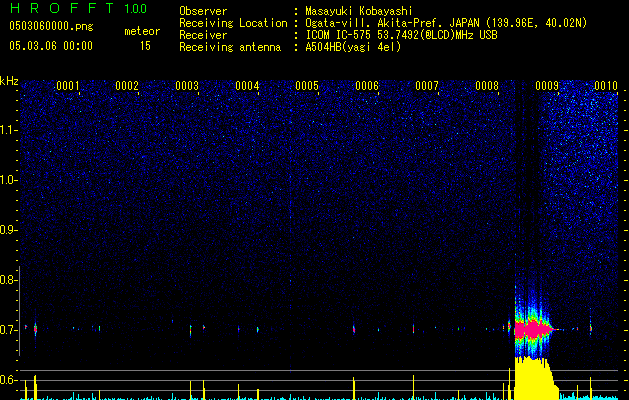Click the 0.8 frequency axis label

point(8,280)
